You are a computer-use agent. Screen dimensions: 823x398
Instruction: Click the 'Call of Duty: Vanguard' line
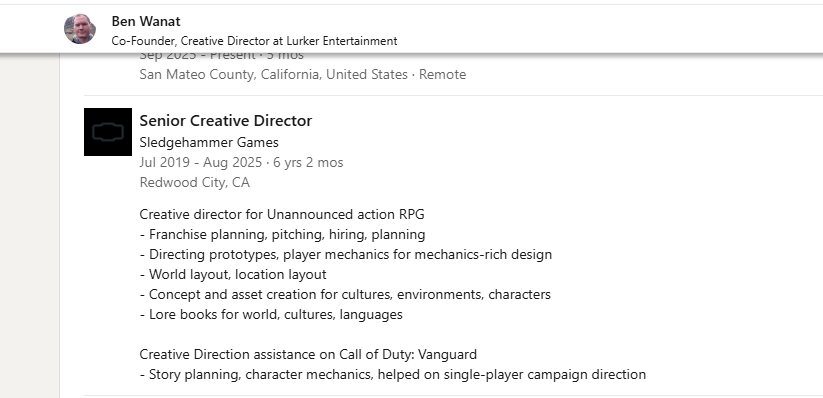(x=308, y=354)
